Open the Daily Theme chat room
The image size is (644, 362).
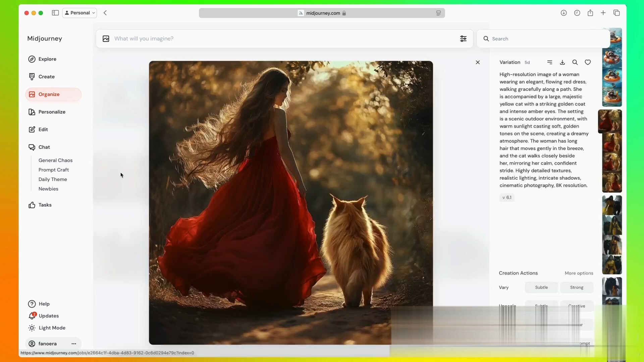point(53,179)
